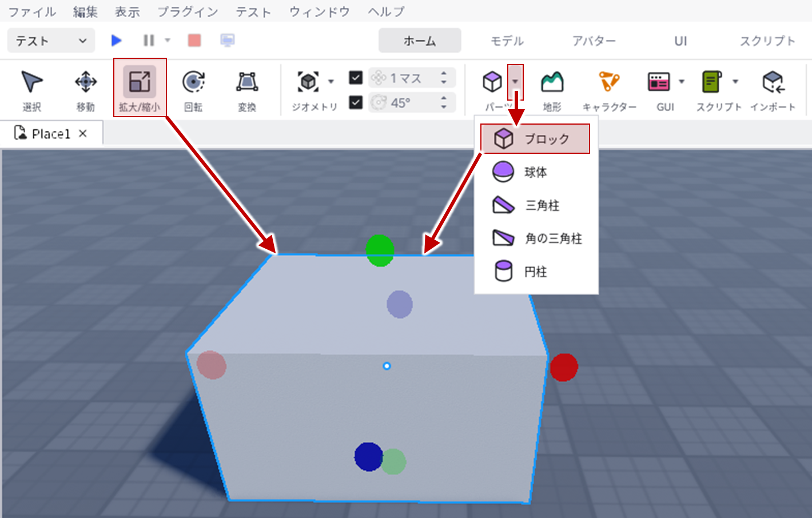Open the パーツ part-type dropdown arrow
The width and height of the screenshot is (812, 518).
tap(515, 82)
